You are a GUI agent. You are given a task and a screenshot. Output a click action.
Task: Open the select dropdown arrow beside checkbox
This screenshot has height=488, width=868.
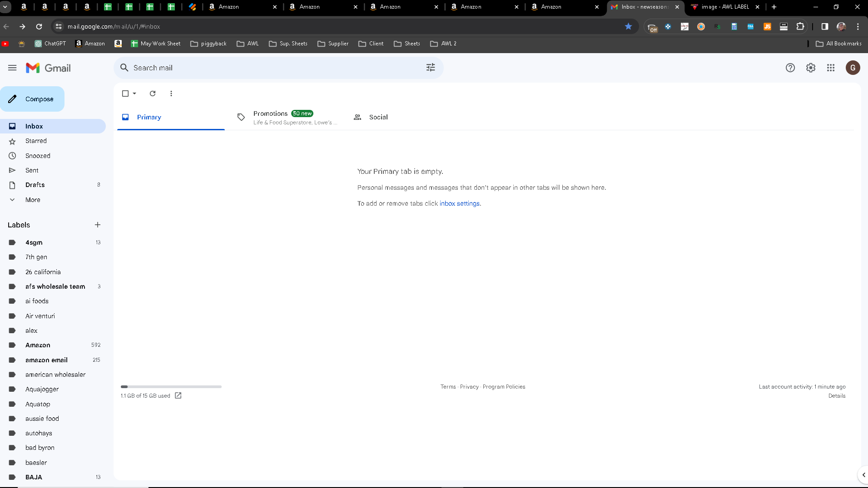(x=134, y=94)
